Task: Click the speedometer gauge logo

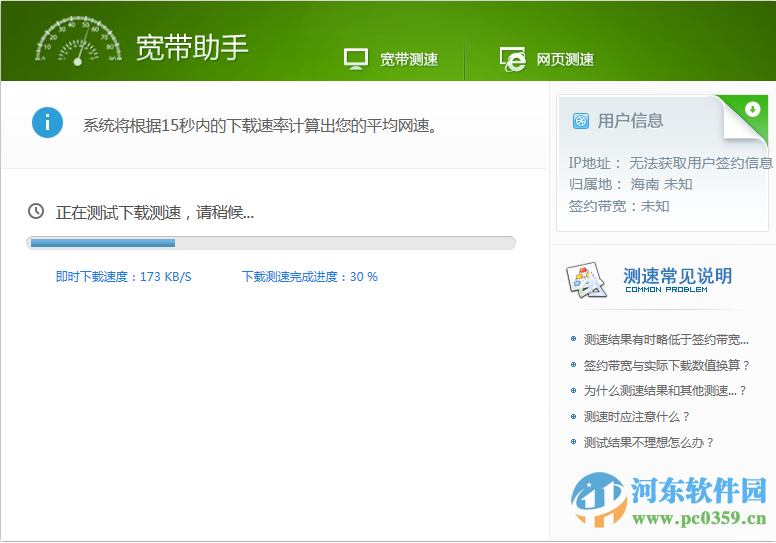Action: point(78,41)
